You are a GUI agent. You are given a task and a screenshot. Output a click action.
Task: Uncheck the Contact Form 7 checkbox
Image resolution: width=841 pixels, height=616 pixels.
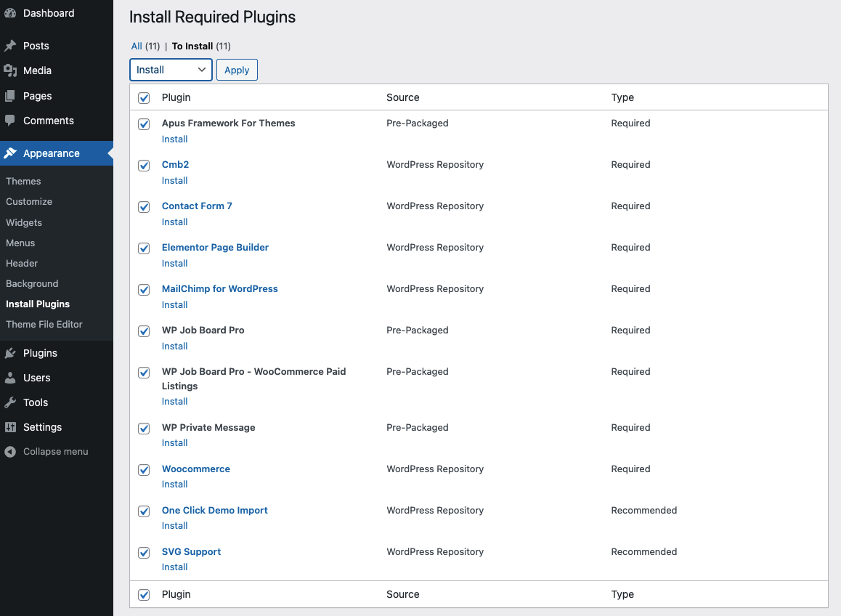click(x=144, y=206)
